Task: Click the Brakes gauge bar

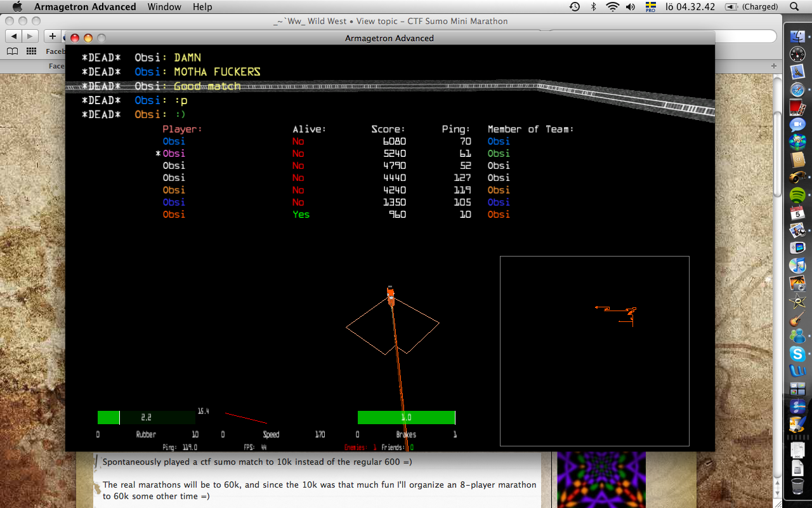Action: 407,417
